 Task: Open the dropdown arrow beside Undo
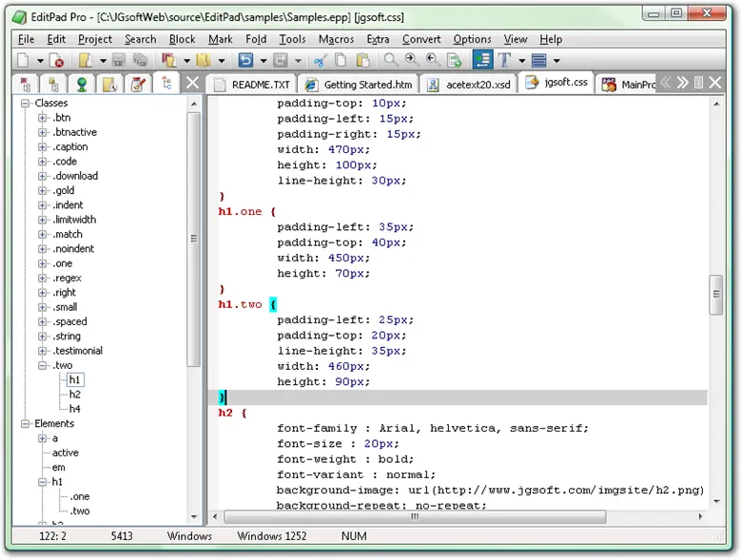coord(263,60)
